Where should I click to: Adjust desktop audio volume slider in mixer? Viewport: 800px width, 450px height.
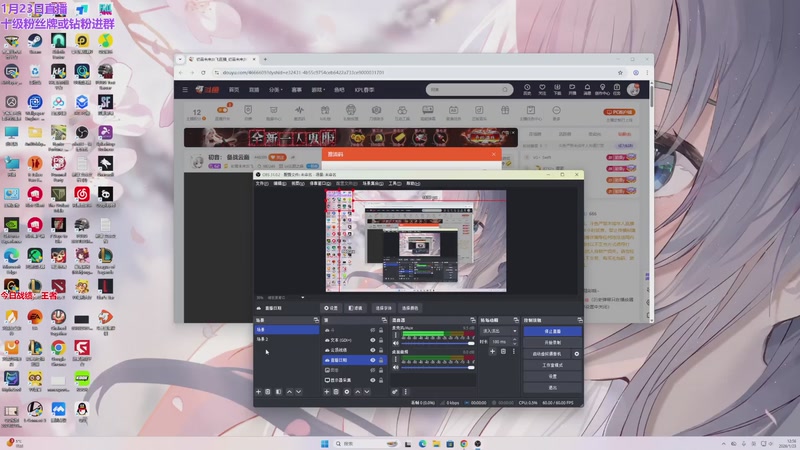tap(438, 367)
